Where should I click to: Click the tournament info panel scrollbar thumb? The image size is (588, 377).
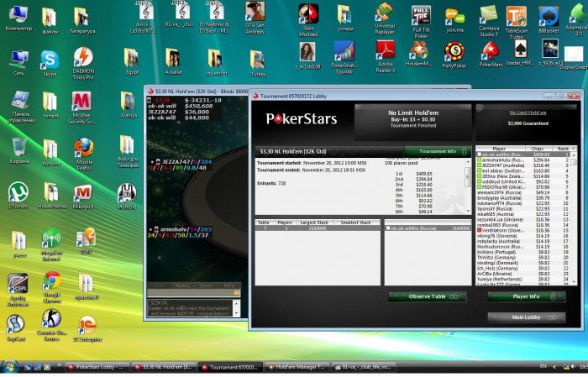click(468, 176)
